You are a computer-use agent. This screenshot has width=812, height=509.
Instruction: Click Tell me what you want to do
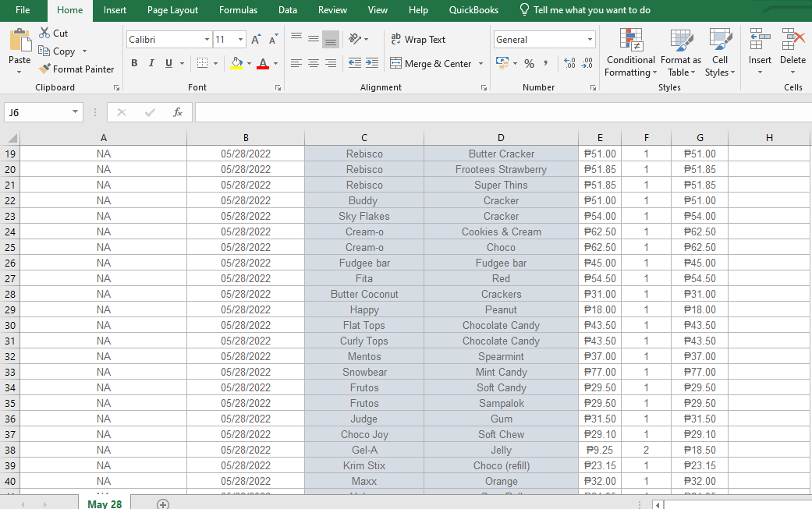585,10
